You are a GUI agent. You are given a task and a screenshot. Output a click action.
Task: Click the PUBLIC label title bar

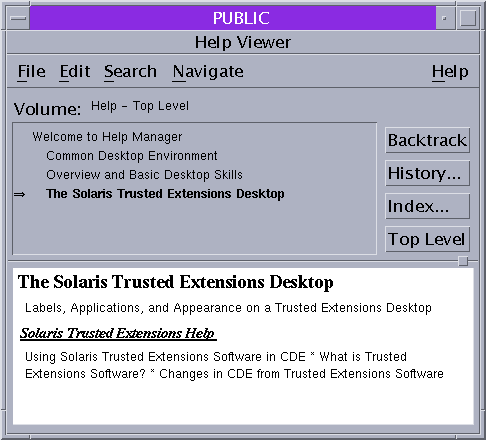pyautogui.click(x=233, y=18)
